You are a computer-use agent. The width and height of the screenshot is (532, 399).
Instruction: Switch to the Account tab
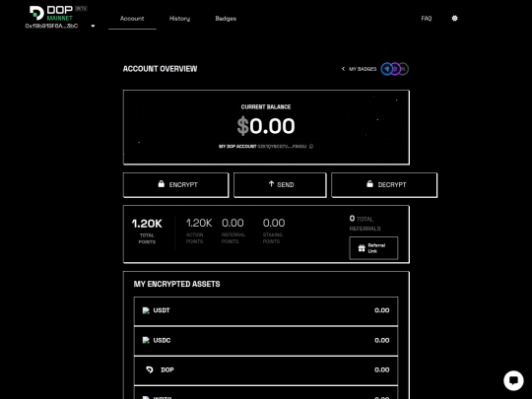132,19
